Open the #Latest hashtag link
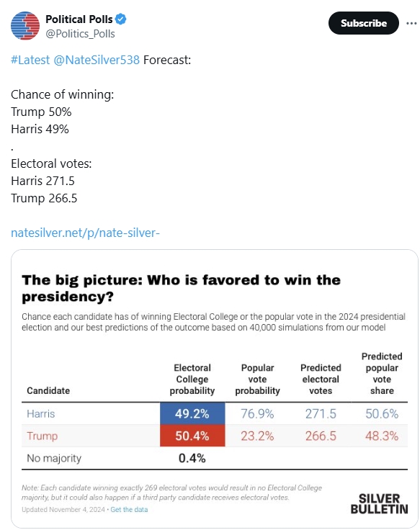This screenshot has width=420, height=530. click(x=30, y=60)
